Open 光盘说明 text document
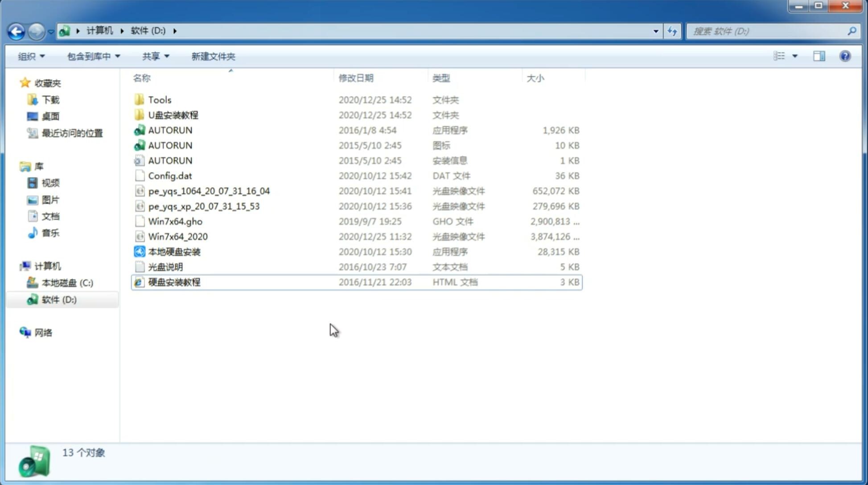The height and width of the screenshot is (485, 868). (x=165, y=267)
